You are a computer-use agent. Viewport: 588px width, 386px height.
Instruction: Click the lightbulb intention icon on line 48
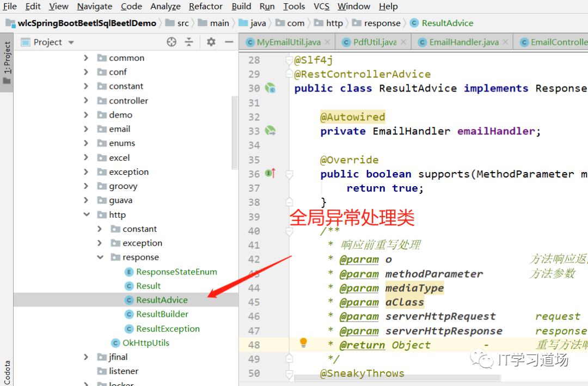point(303,343)
